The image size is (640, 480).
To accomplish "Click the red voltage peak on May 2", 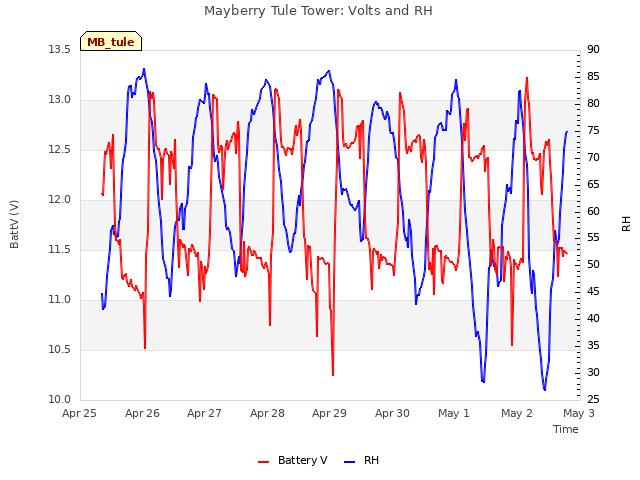I will (527, 78).
